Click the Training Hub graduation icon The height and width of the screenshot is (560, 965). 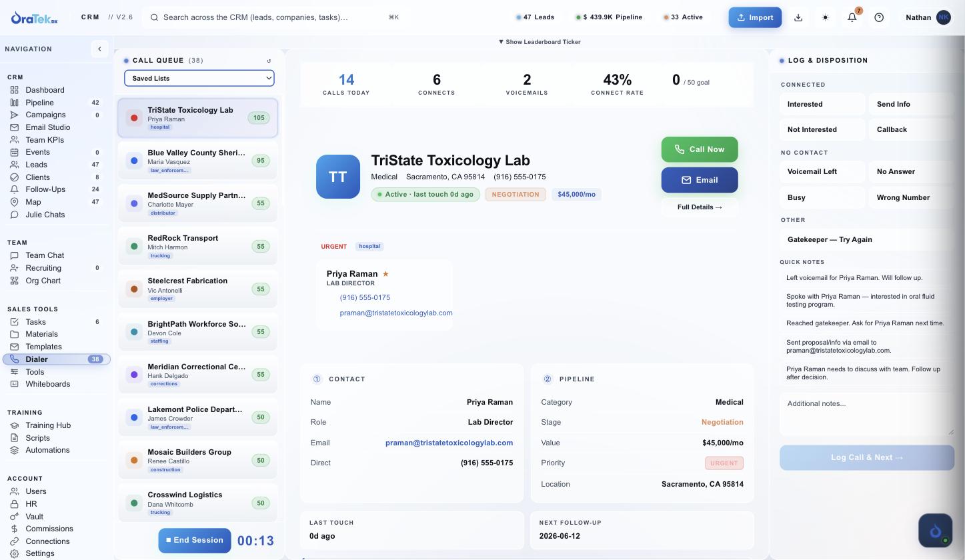[x=14, y=425]
